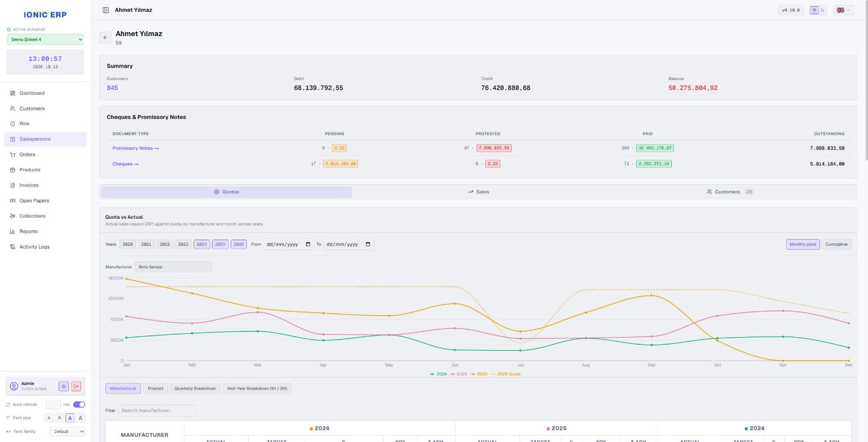Open Activity Logs in the sidebar
The width and height of the screenshot is (868, 442).
(x=45, y=247)
